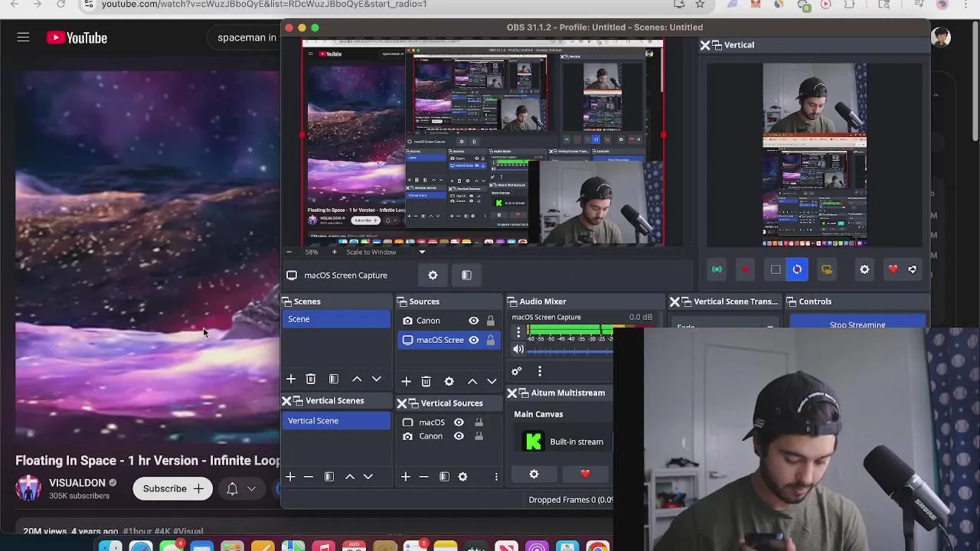Start vertical canvas recording red dot
This screenshot has height=551, width=980.
pos(745,269)
